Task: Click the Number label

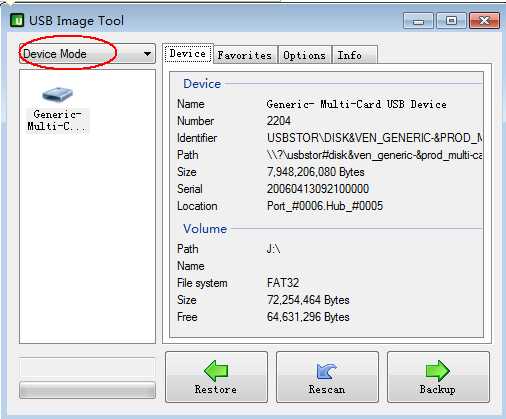Action: 195,121
